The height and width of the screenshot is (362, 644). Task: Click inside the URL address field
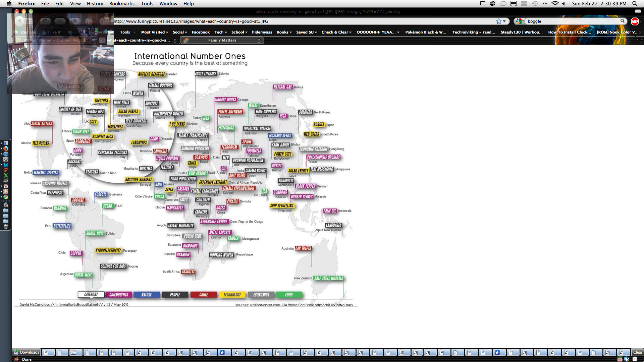[x=302, y=21]
